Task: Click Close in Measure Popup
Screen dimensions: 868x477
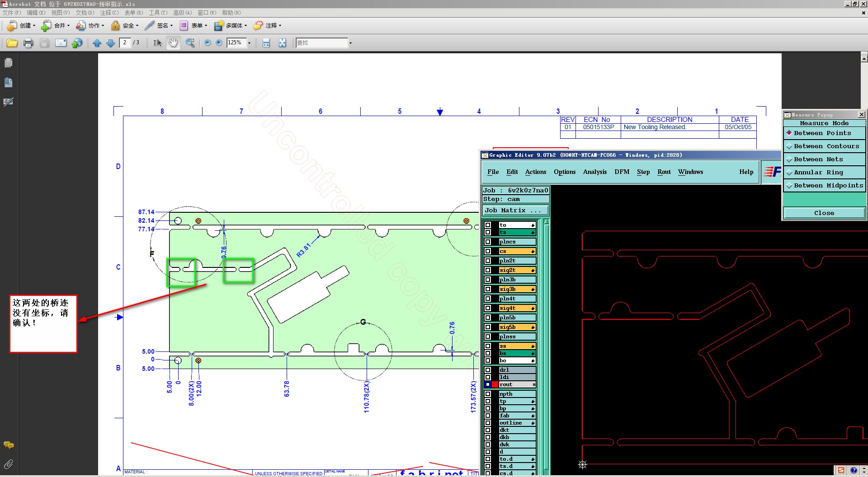Action: [x=824, y=213]
